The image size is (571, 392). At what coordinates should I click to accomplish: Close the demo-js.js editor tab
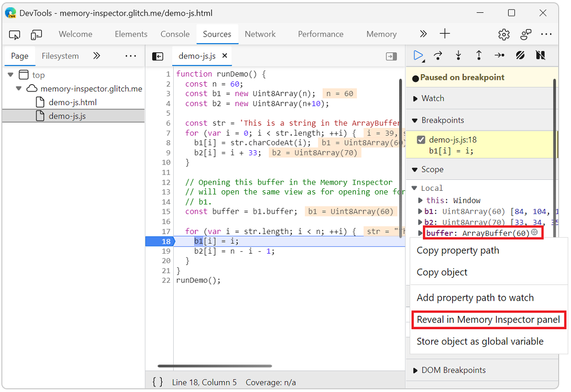click(x=225, y=56)
